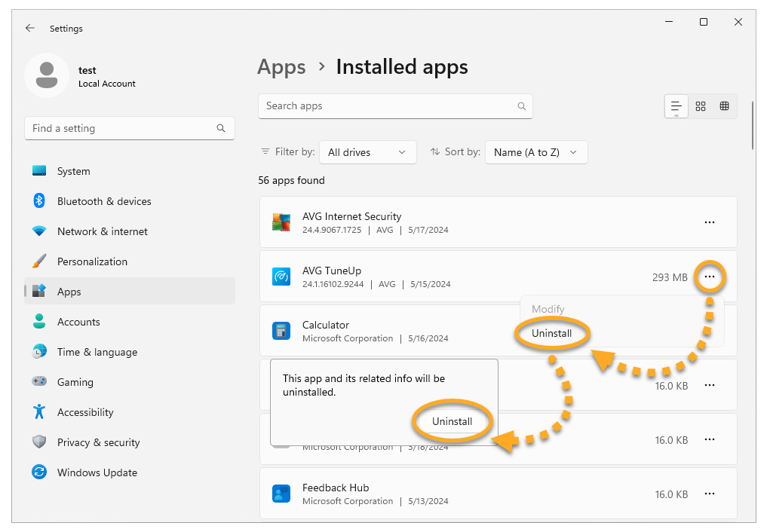The width and height of the screenshot is (767, 532).
Task: Switch to table view layout icon
Action: point(725,106)
